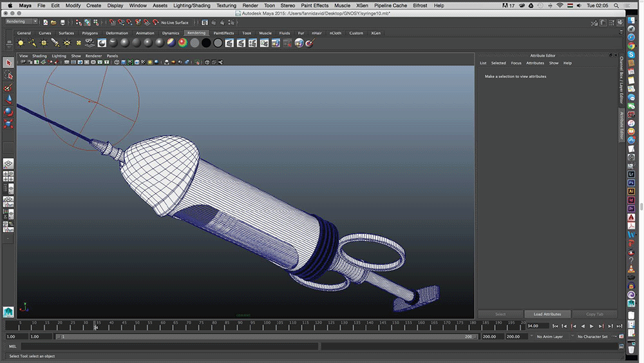Switch to the nCloth shelf tab
Image resolution: width=644 pixels, height=363 pixels.
coord(335,33)
